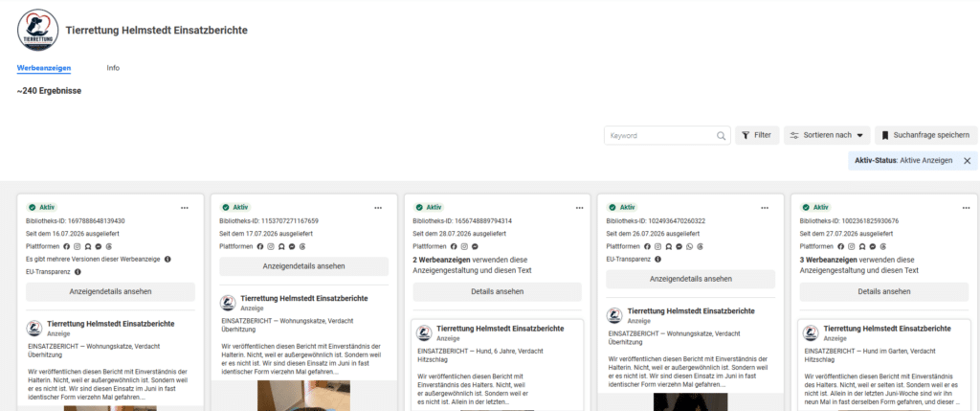This screenshot has width=980, height=411.
Task: Click the EU-Transparenz info icon on ad 1024936470260322
Action: (657, 259)
